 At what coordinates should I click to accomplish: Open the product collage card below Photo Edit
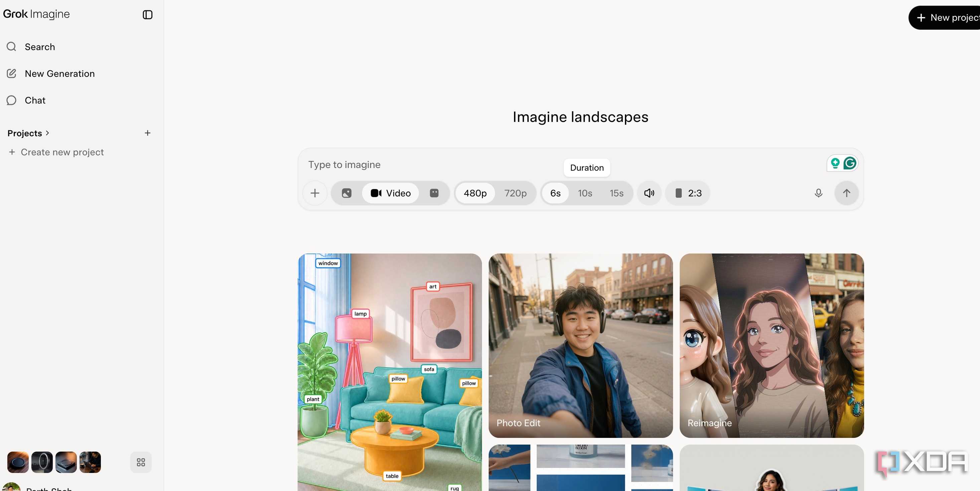pyautogui.click(x=581, y=468)
